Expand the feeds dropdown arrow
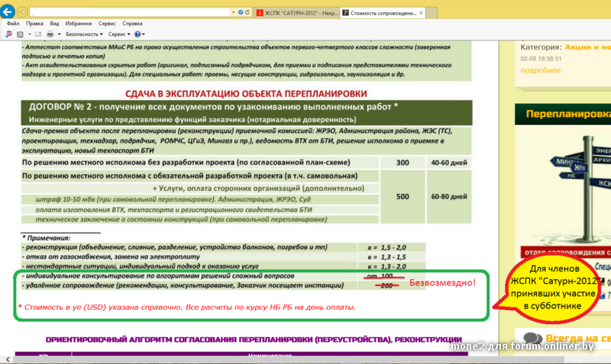Viewport: 611px width, 364px height. point(30,34)
